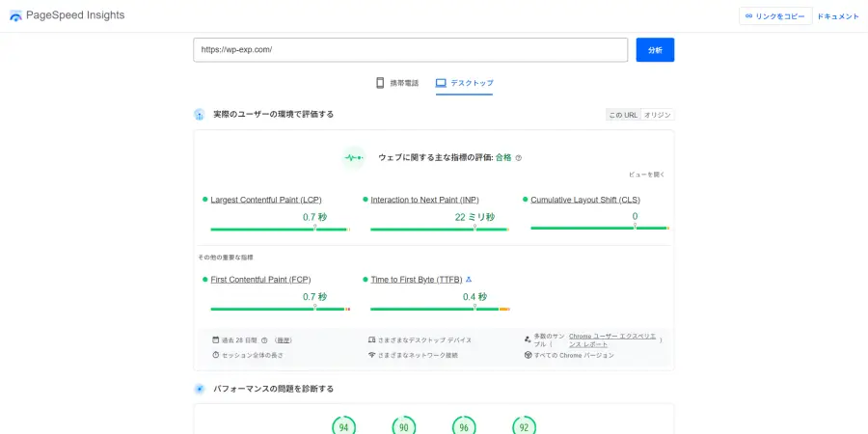Click the CLS distribution bar

tap(600, 228)
